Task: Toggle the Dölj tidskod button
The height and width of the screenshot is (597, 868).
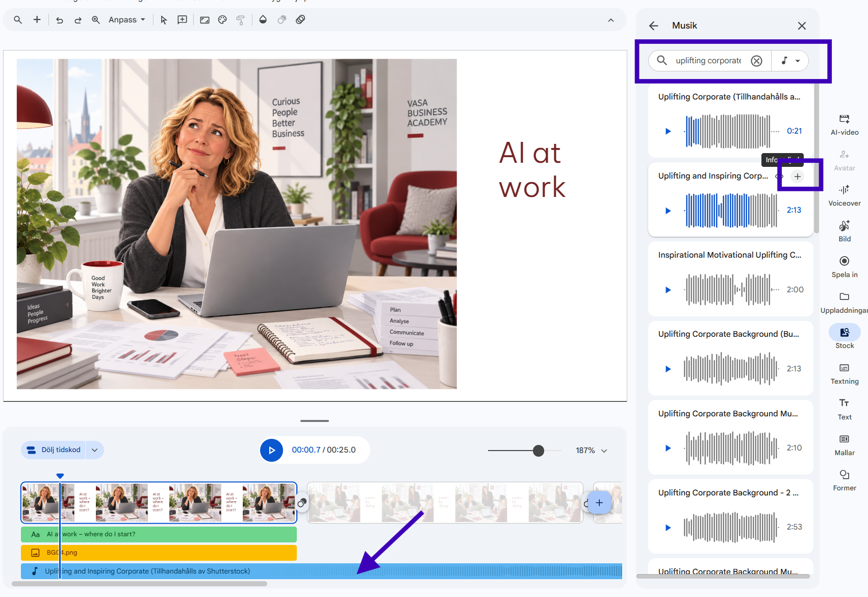Action: pos(54,450)
